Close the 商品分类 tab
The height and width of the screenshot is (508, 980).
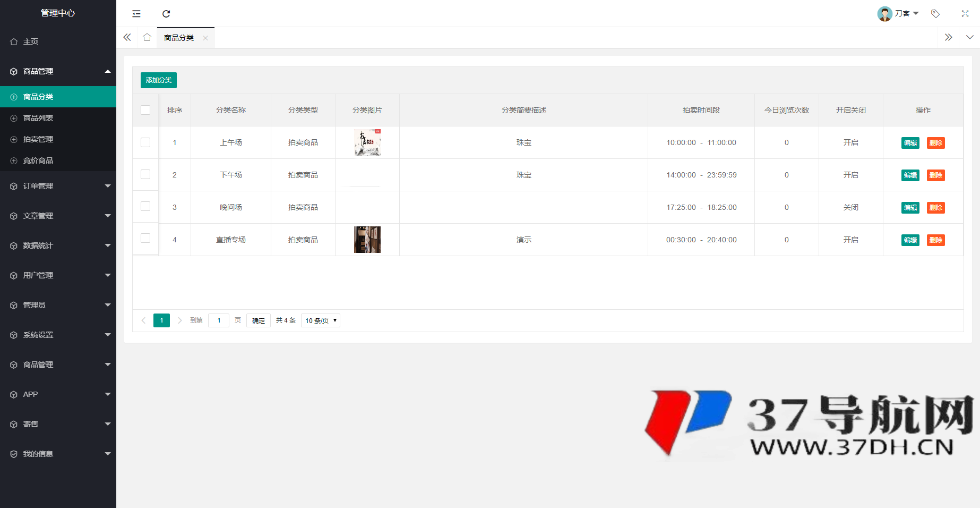tap(205, 38)
